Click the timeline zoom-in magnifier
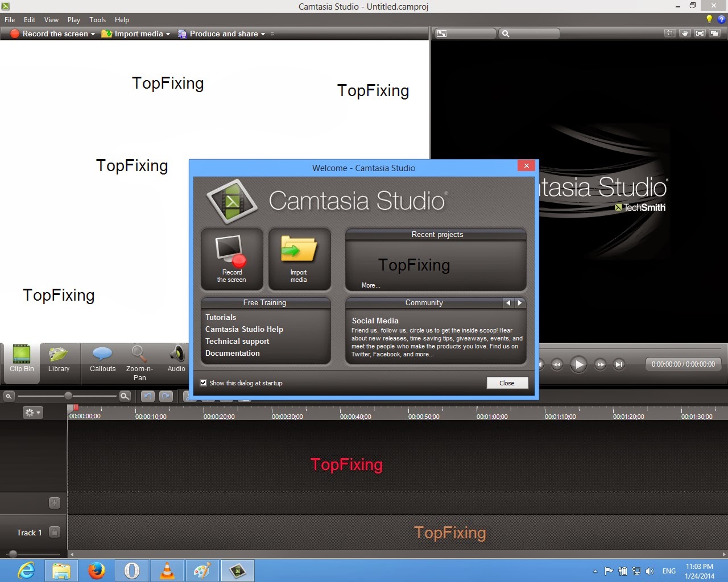The image size is (728, 582). (x=125, y=396)
